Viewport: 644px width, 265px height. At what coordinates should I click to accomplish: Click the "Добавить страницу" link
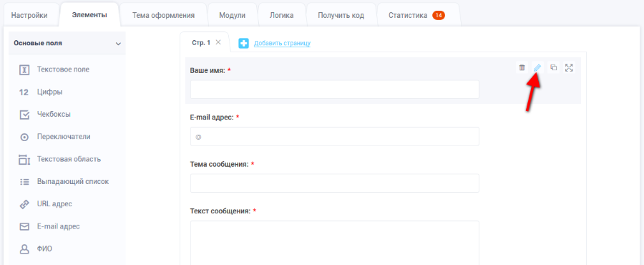click(x=282, y=43)
